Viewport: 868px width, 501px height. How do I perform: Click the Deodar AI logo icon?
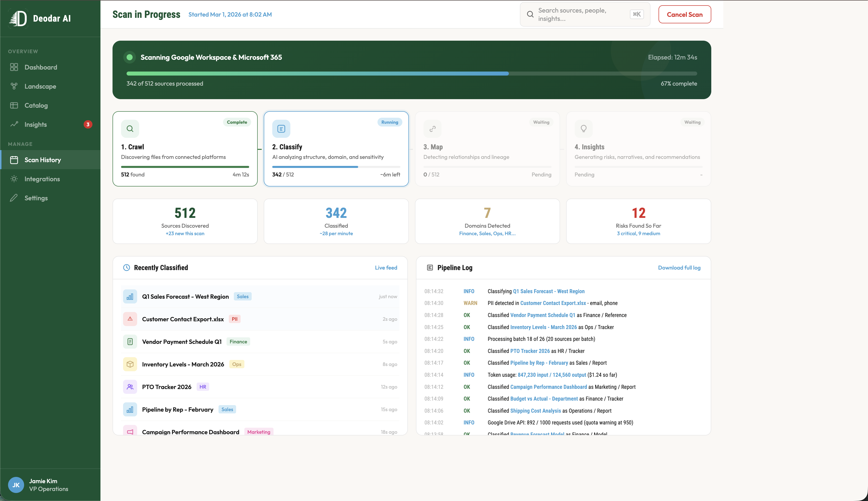[18, 18]
